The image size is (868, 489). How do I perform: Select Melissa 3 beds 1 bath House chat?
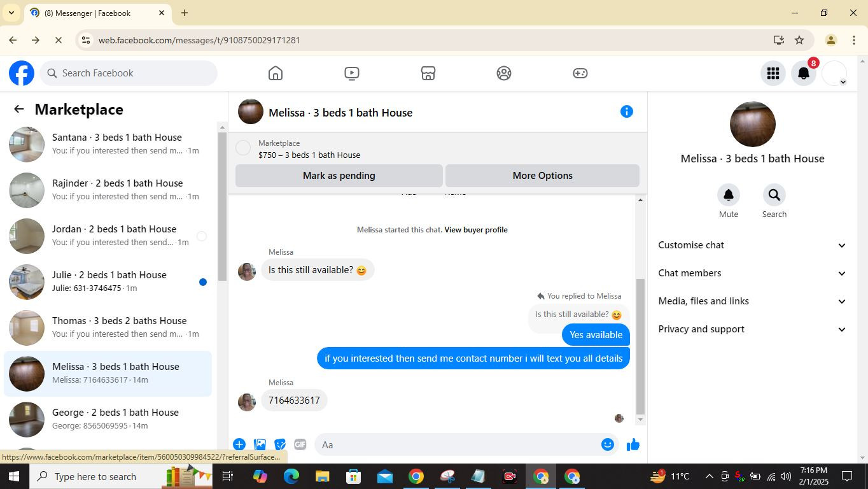[x=108, y=373]
